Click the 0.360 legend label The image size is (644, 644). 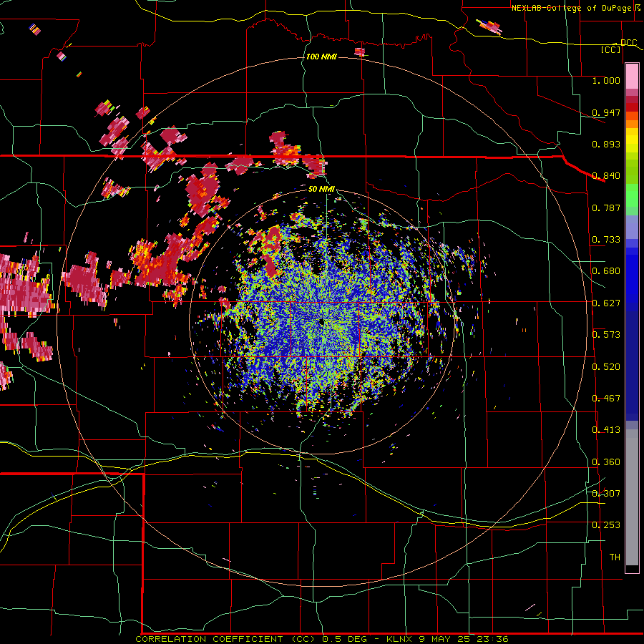pyautogui.click(x=606, y=462)
